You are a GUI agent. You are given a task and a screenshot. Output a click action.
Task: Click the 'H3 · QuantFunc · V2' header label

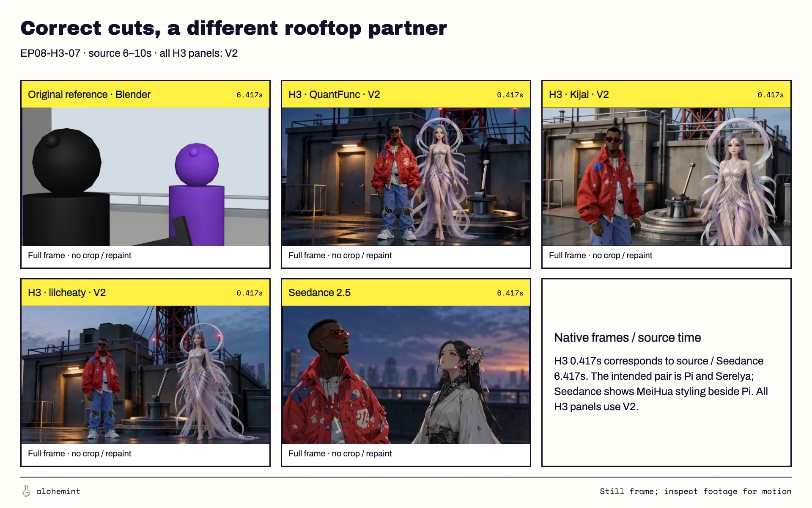(334, 94)
